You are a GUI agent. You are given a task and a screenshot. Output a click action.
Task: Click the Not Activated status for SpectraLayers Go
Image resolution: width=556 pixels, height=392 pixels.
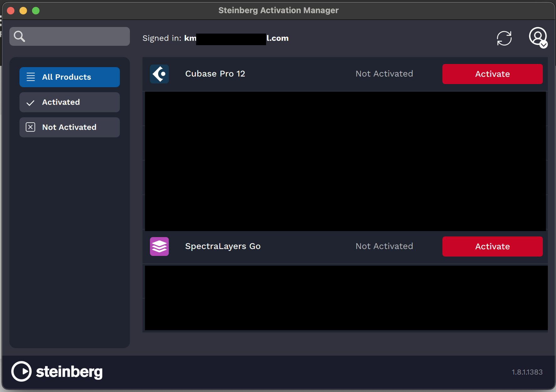pos(384,246)
